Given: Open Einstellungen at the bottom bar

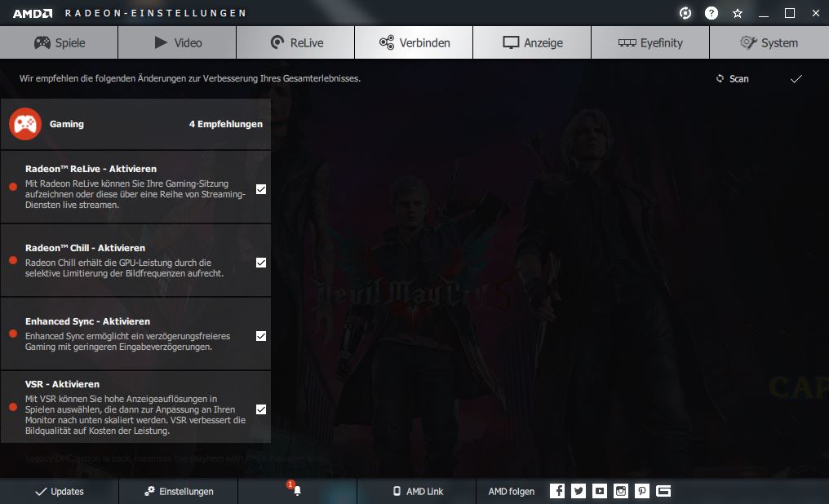Looking at the screenshot, I should tap(179, 491).
